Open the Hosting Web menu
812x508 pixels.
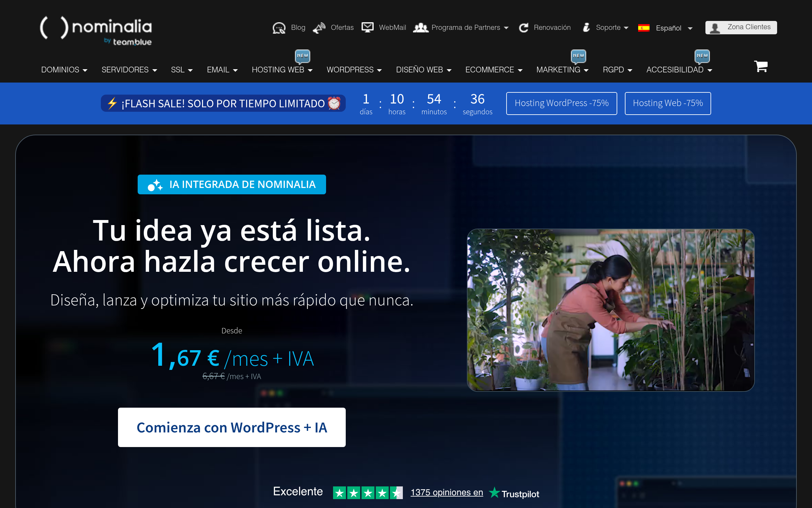tap(282, 70)
